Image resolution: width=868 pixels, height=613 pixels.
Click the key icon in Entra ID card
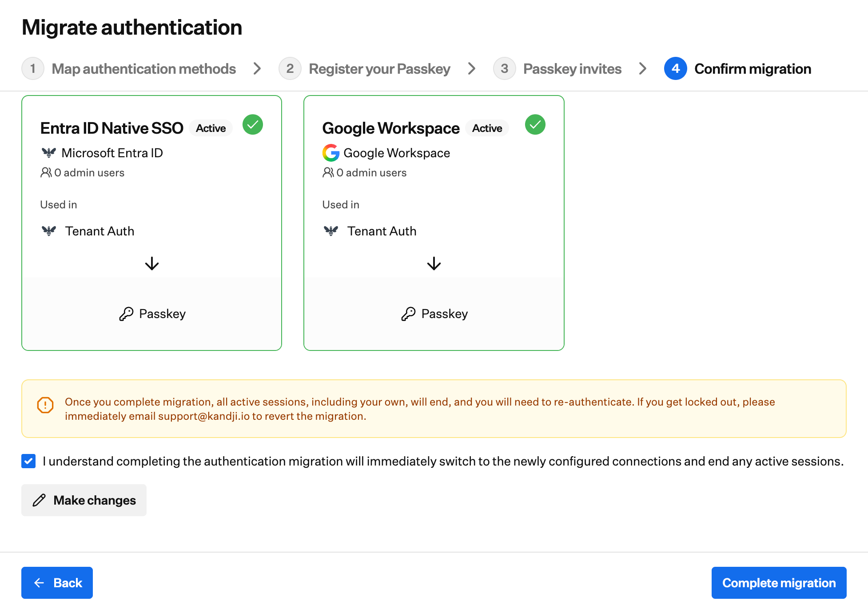click(x=126, y=314)
